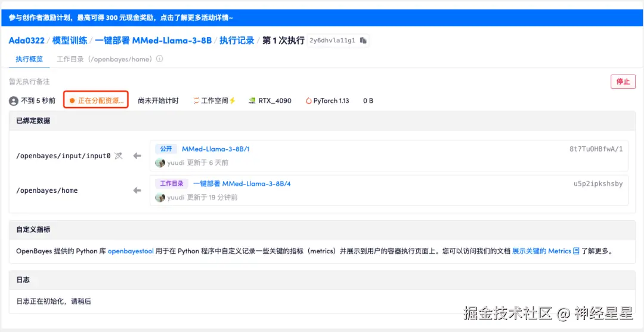
Task: Click yuudi 更新于 6 天前 text
Action: click(x=198, y=163)
